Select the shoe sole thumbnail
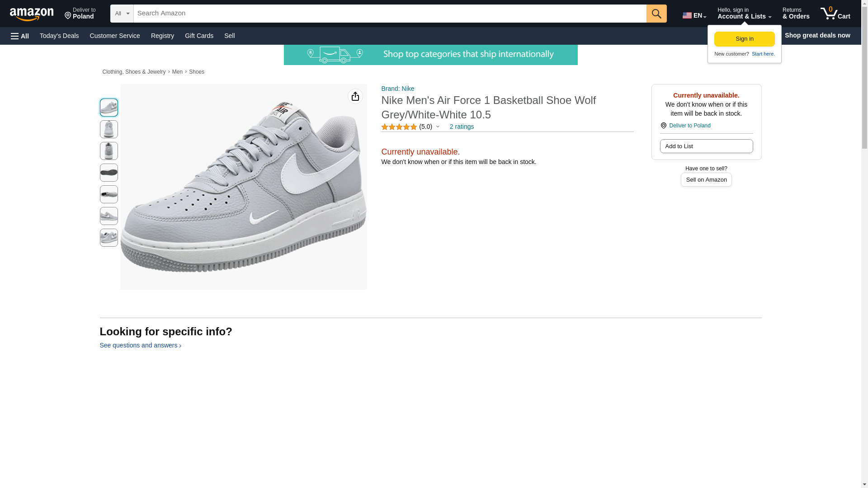The width and height of the screenshot is (868, 488). coord(108,173)
